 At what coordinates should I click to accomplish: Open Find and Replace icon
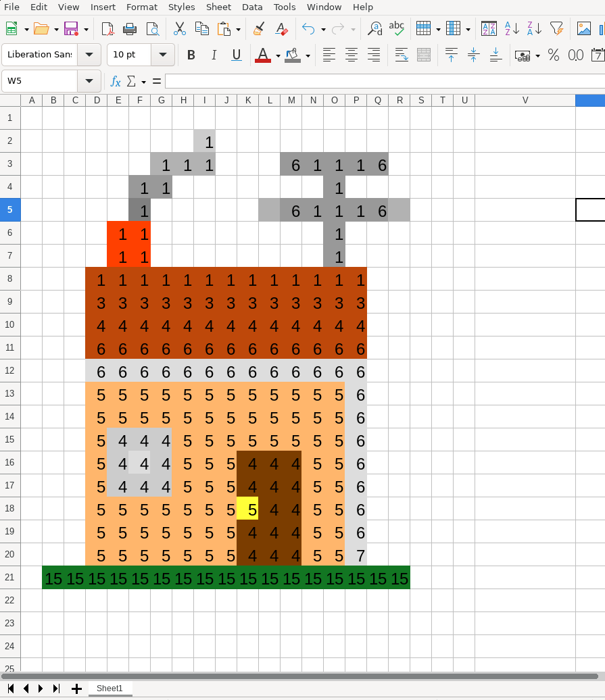374,29
